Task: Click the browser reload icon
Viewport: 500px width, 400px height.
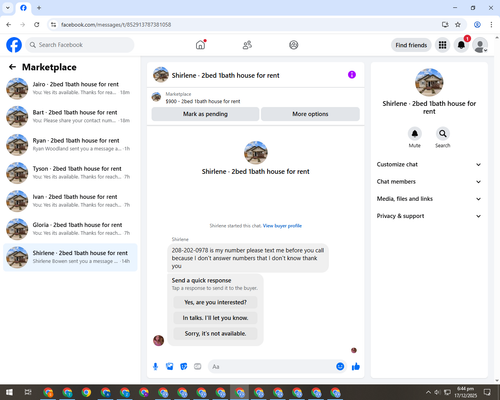Action: (37, 24)
